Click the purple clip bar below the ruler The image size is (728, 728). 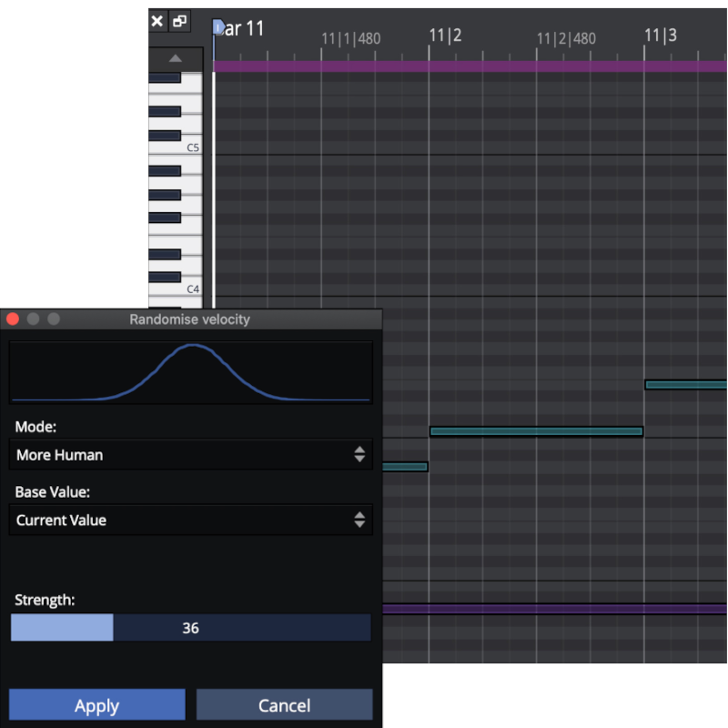(469, 66)
